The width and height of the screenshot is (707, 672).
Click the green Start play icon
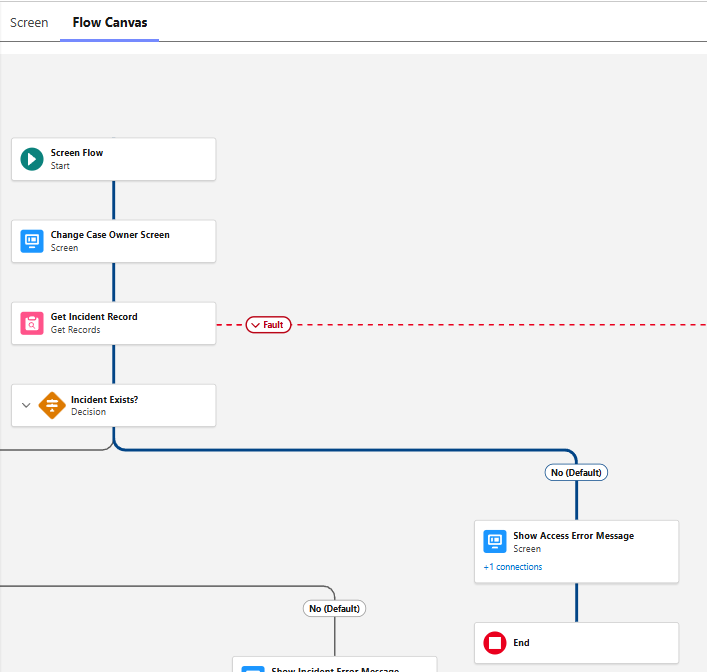tap(32, 159)
